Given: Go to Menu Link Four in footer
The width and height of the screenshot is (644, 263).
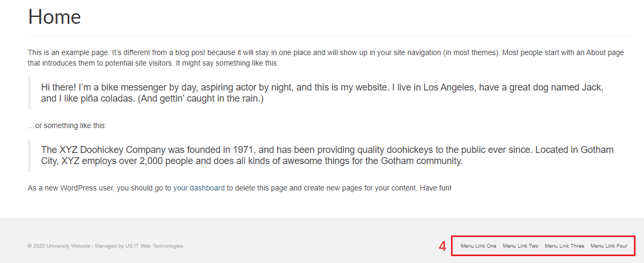Looking at the screenshot, I should click(x=609, y=246).
